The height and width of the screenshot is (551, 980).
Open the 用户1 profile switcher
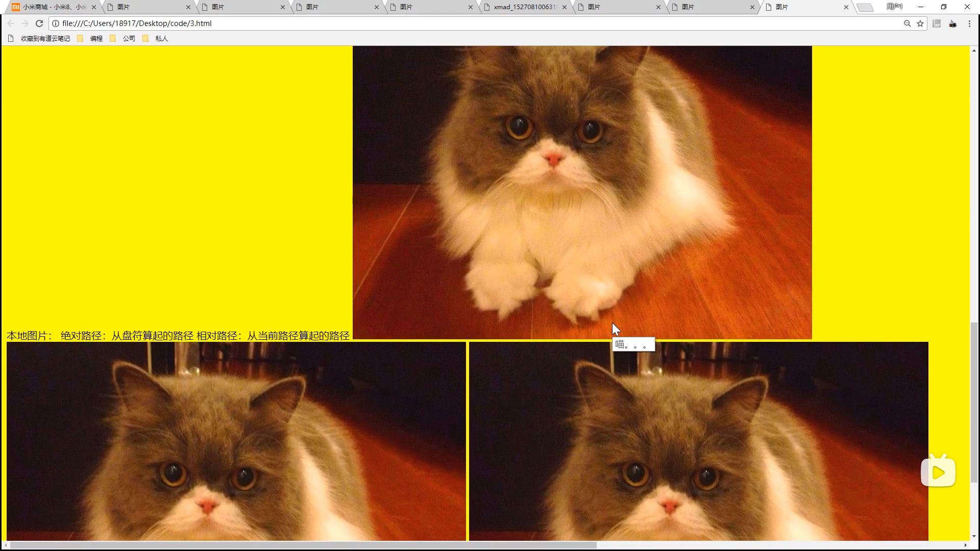pyautogui.click(x=894, y=7)
